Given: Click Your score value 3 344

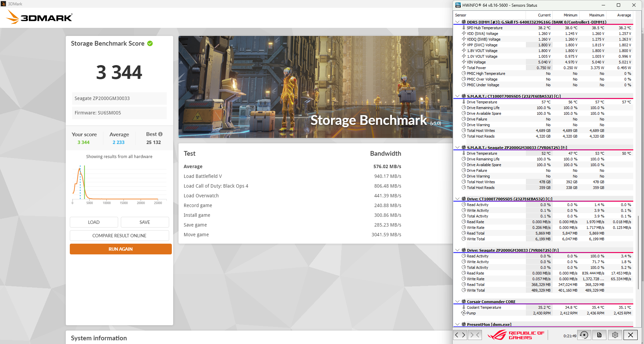Looking at the screenshot, I should (84, 142).
